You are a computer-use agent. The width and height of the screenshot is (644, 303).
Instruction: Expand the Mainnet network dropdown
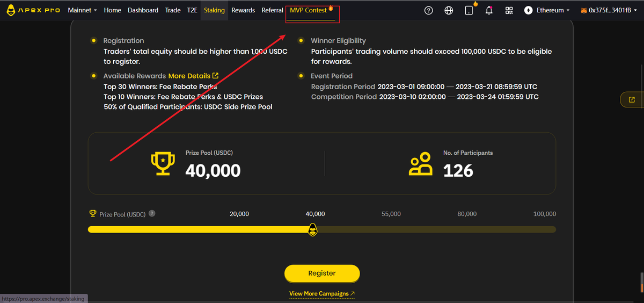pos(83,10)
